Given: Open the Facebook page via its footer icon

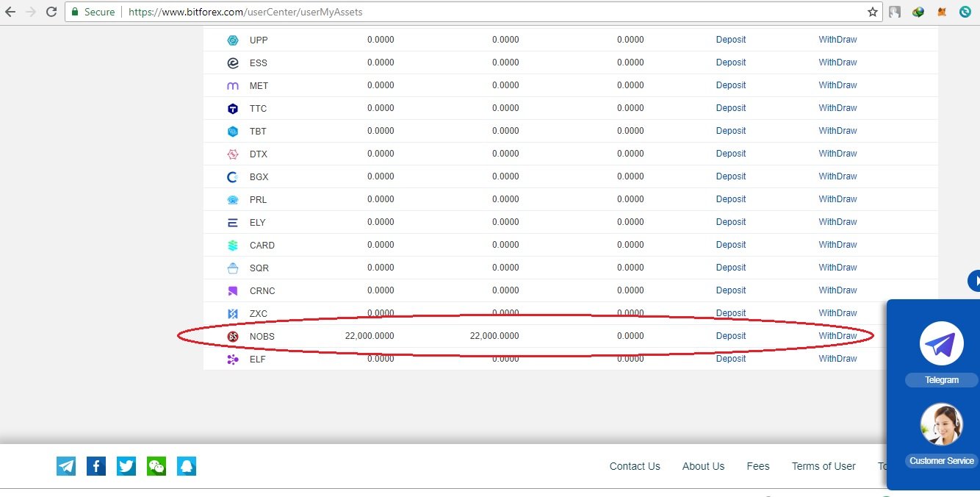Looking at the screenshot, I should (x=96, y=465).
